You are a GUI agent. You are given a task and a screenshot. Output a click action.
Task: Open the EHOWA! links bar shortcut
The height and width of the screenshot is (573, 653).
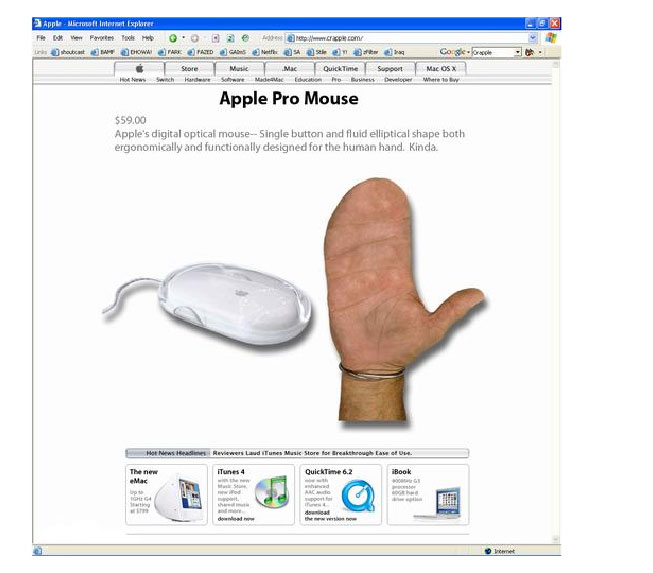[136, 52]
